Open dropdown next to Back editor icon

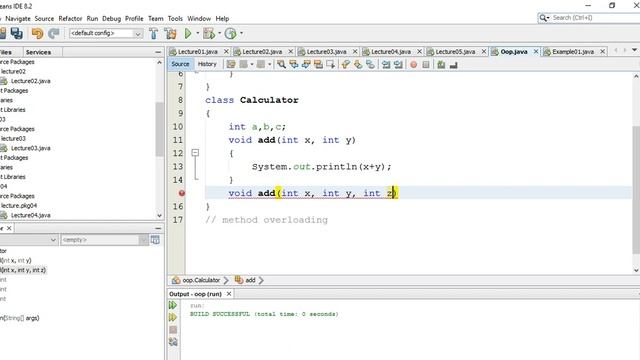pos(252,64)
